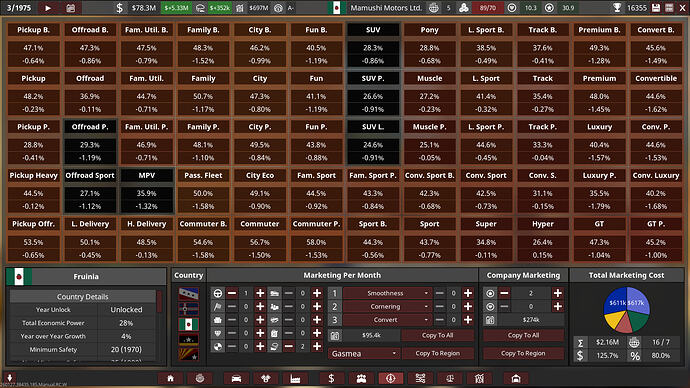Screen dimensions: 690x388
Task: Click the $274k company marketing cost field
Action: tap(531, 320)
